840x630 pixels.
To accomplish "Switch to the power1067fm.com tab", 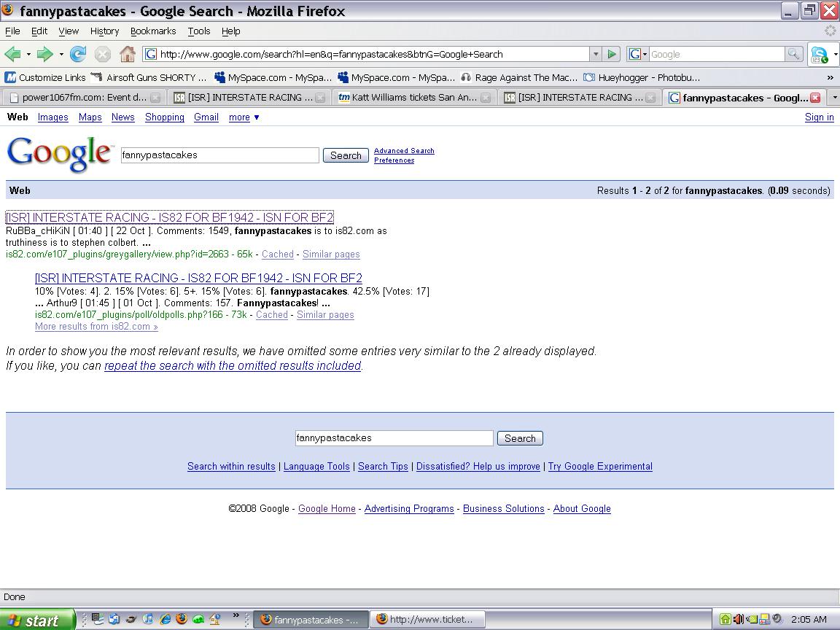I will (x=83, y=98).
